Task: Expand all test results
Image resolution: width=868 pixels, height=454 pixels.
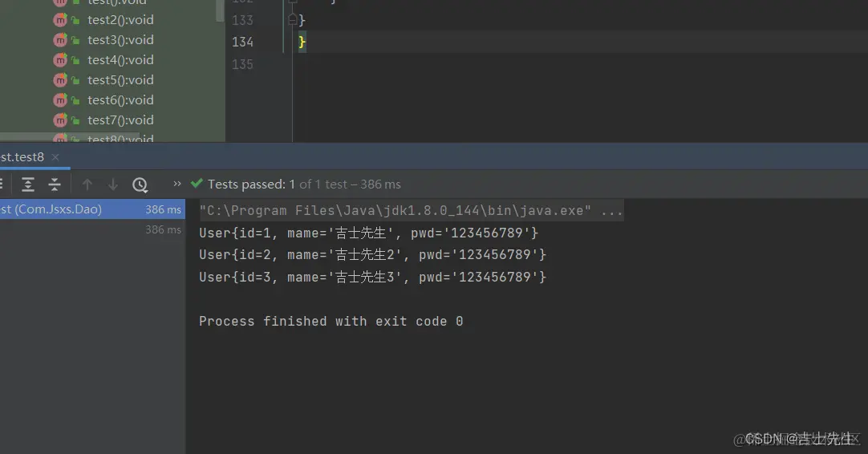Action: (28, 184)
